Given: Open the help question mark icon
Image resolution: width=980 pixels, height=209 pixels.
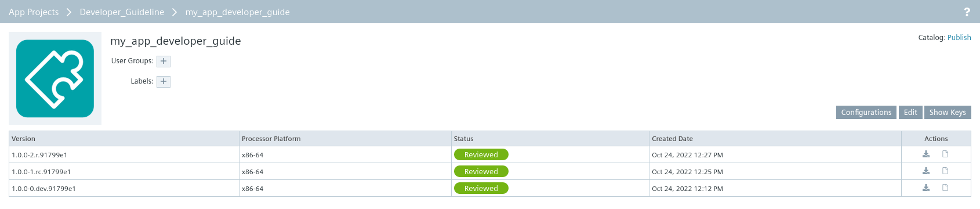Looking at the screenshot, I should click(967, 12).
